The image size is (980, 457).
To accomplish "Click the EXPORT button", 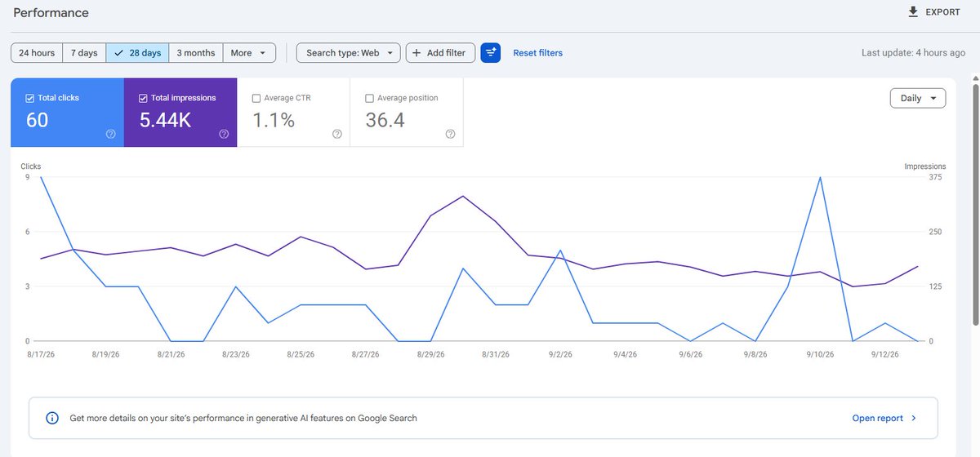I will pos(934,12).
